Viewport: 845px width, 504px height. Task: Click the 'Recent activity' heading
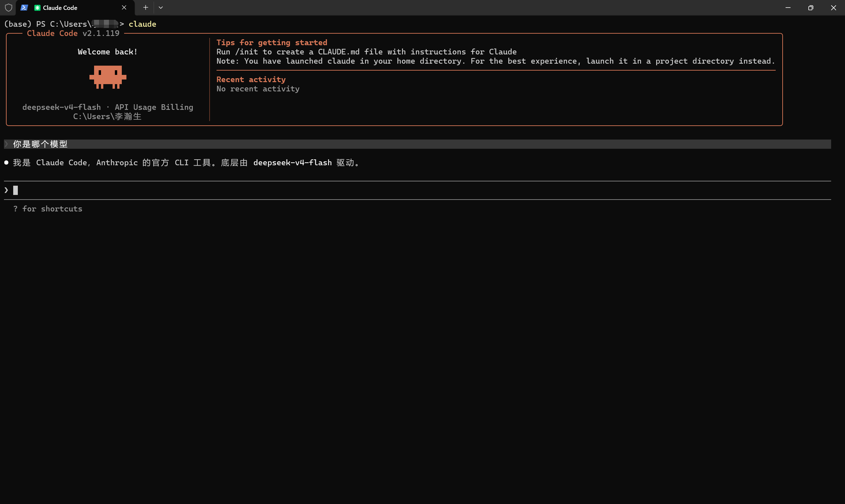[x=251, y=79]
